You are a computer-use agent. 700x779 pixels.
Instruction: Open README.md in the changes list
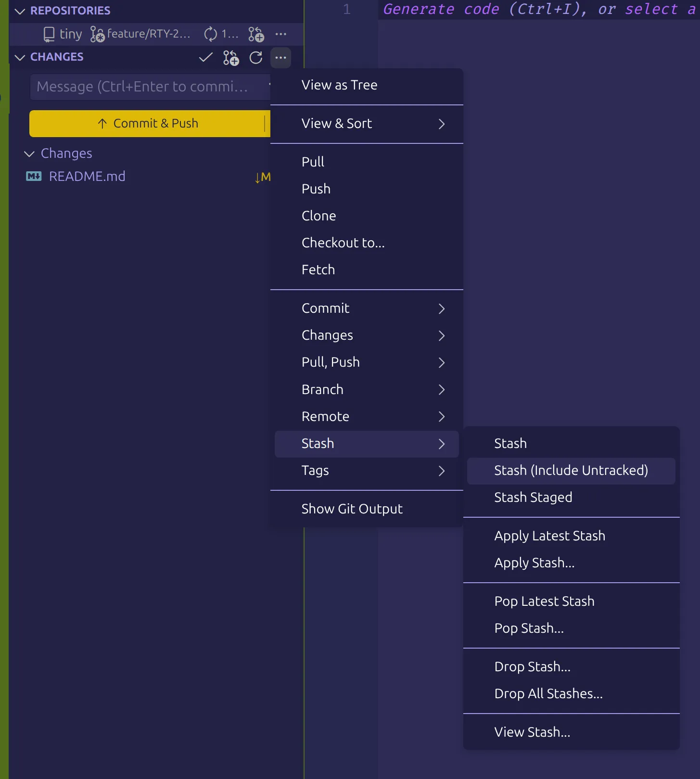click(x=87, y=177)
